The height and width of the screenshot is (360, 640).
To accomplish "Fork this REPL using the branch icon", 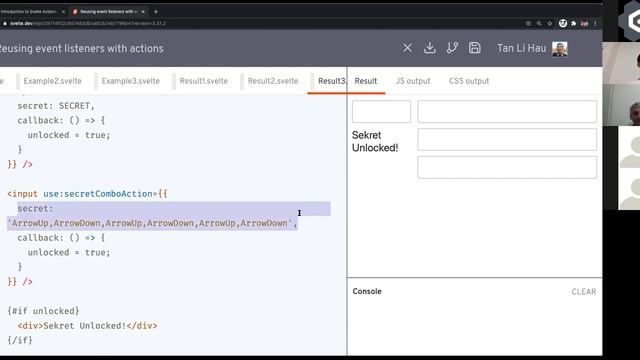I will (452, 48).
